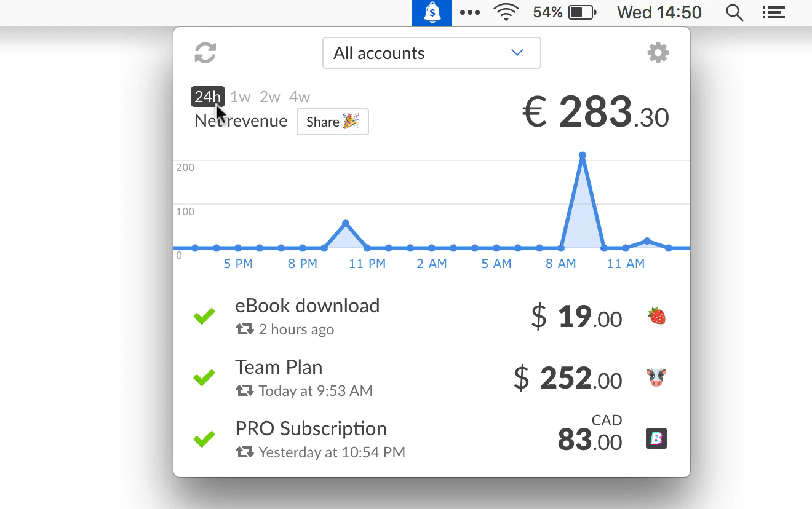Click the 8 AM axis label

click(x=561, y=264)
